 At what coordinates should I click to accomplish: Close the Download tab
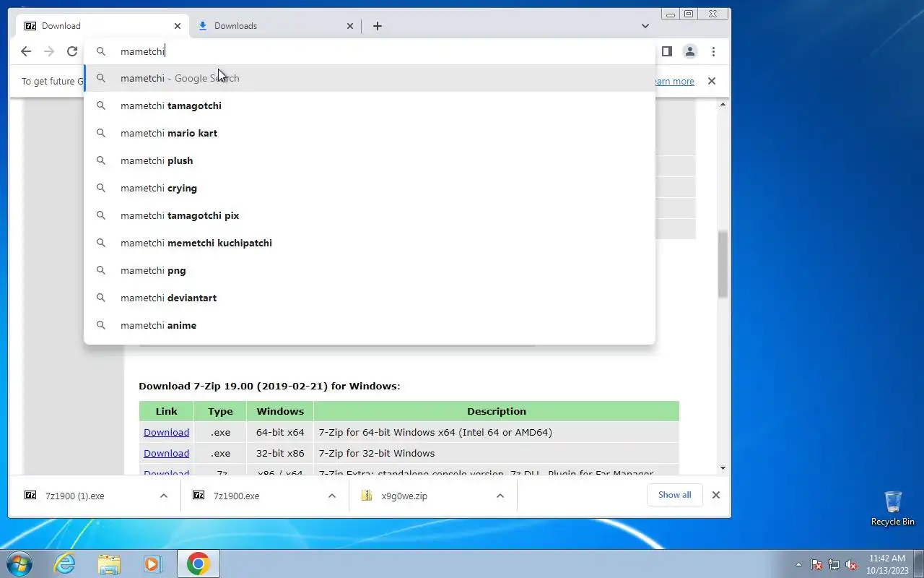pyautogui.click(x=178, y=26)
